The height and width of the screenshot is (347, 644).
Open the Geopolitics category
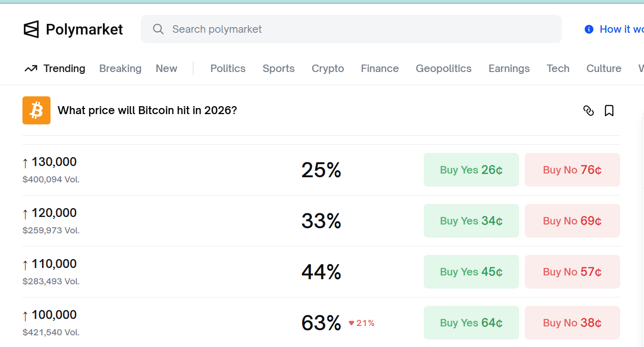(x=443, y=69)
